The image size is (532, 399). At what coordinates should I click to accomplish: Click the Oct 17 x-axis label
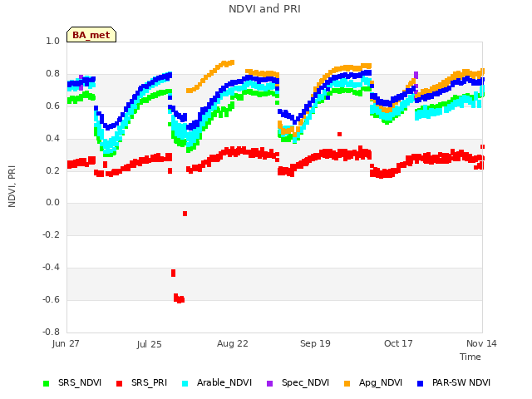[398, 343]
